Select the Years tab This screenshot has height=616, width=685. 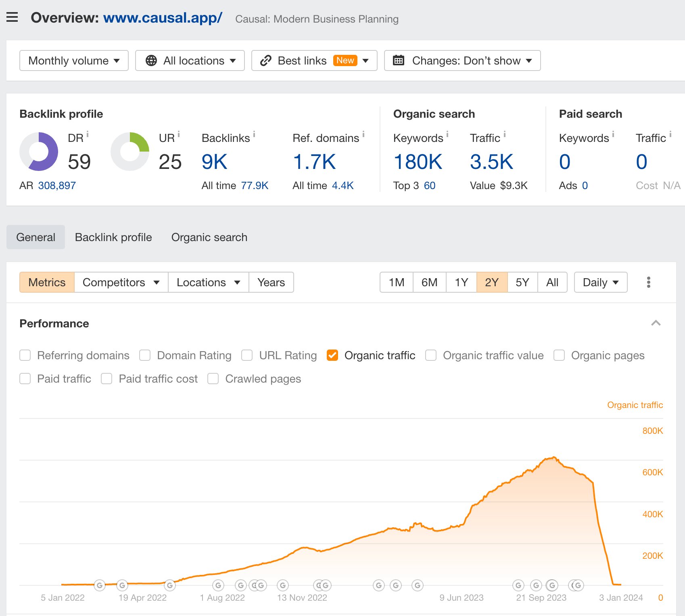pyautogui.click(x=271, y=282)
